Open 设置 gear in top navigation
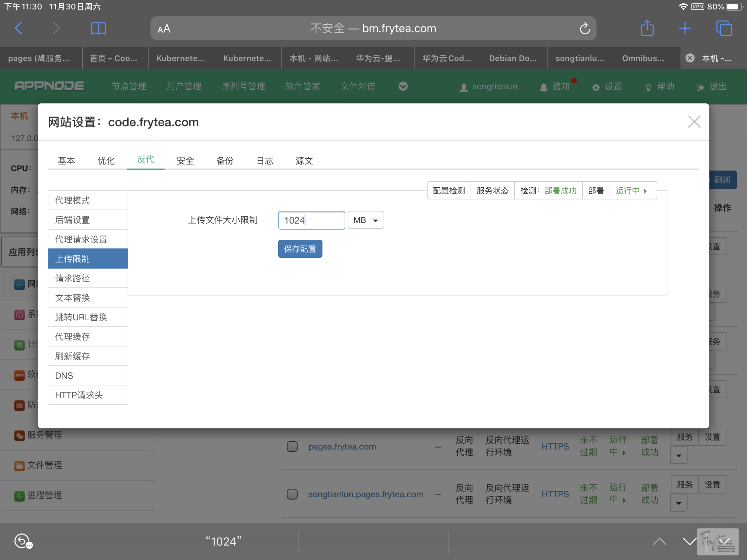Image resolution: width=747 pixels, height=560 pixels. pos(607,87)
